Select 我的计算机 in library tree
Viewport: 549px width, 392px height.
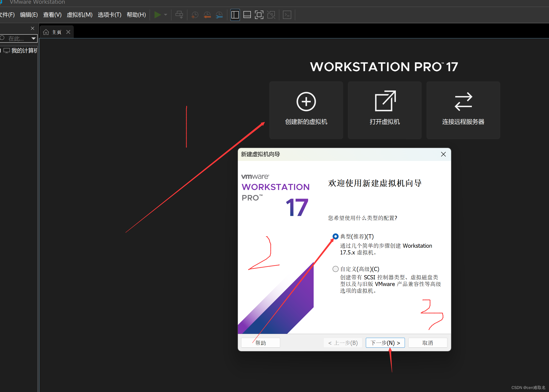click(x=24, y=51)
